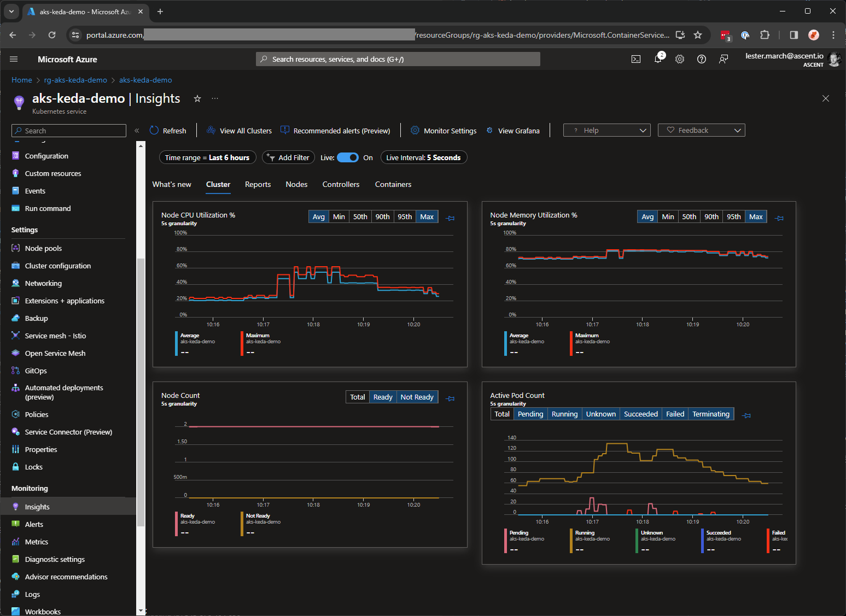Open more options ellipsis beside title
The height and width of the screenshot is (616, 846).
click(215, 98)
